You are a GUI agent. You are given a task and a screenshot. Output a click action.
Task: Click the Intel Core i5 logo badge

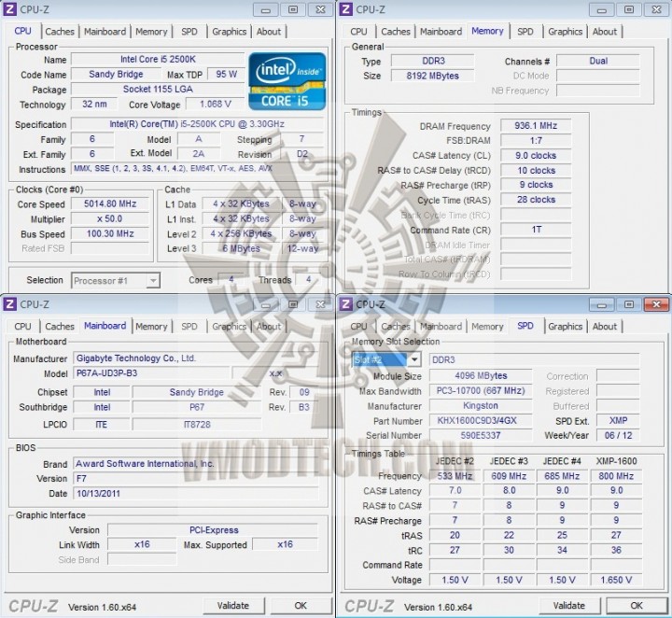[287, 81]
